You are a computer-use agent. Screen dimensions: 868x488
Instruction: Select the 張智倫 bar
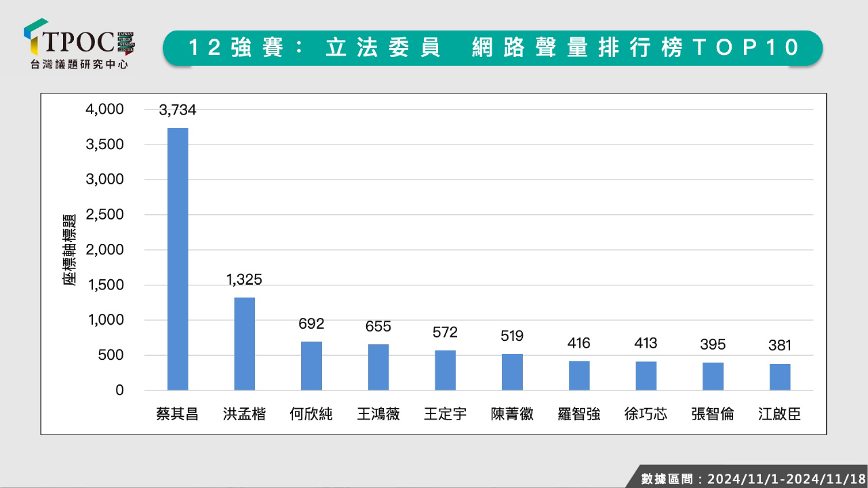point(713,376)
